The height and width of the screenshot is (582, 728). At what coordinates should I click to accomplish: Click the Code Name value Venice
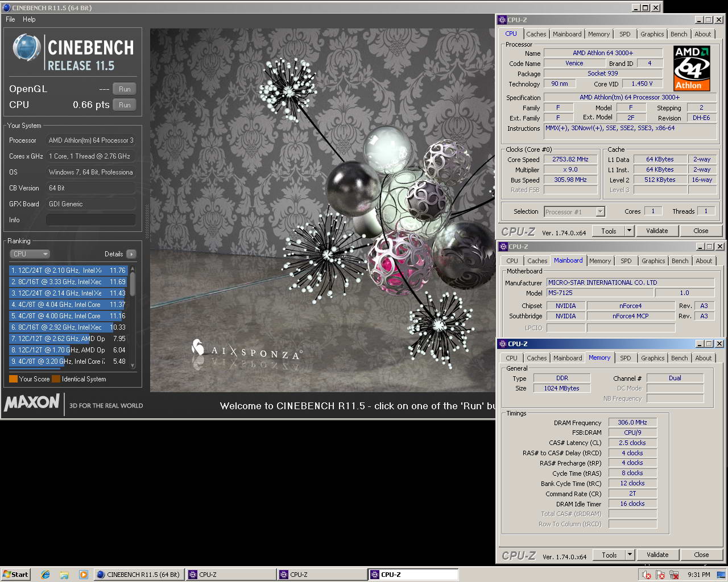tap(574, 64)
